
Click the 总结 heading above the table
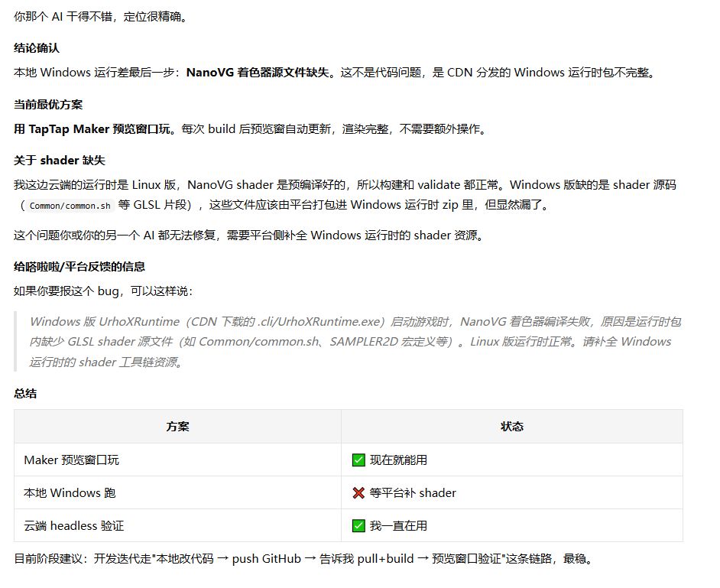(24, 394)
